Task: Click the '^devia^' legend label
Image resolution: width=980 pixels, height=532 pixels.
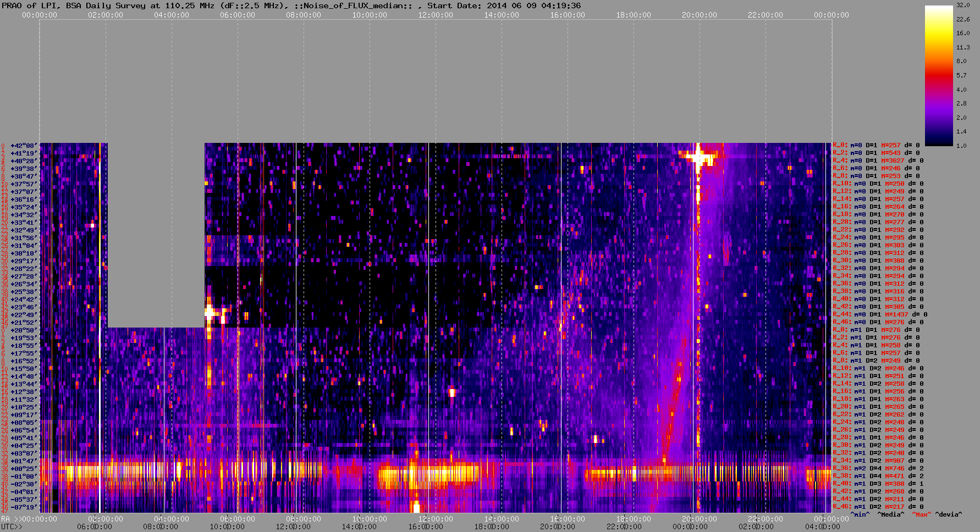Action: pyautogui.click(x=949, y=515)
